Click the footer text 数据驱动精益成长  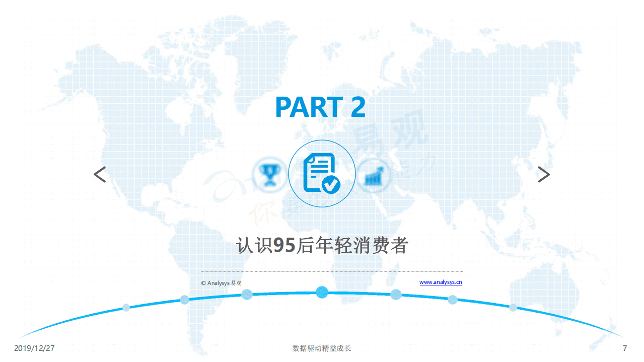(321, 348)
